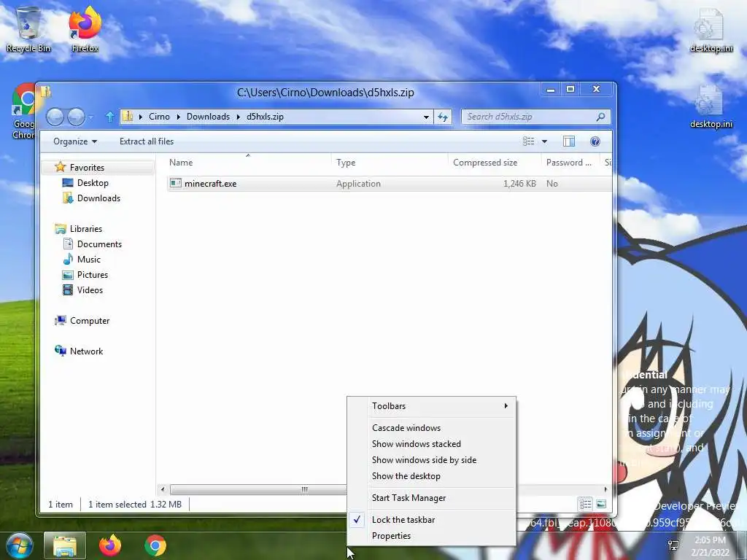
Task: Launch Chrome from the taskbar
Action: (155, 545)
